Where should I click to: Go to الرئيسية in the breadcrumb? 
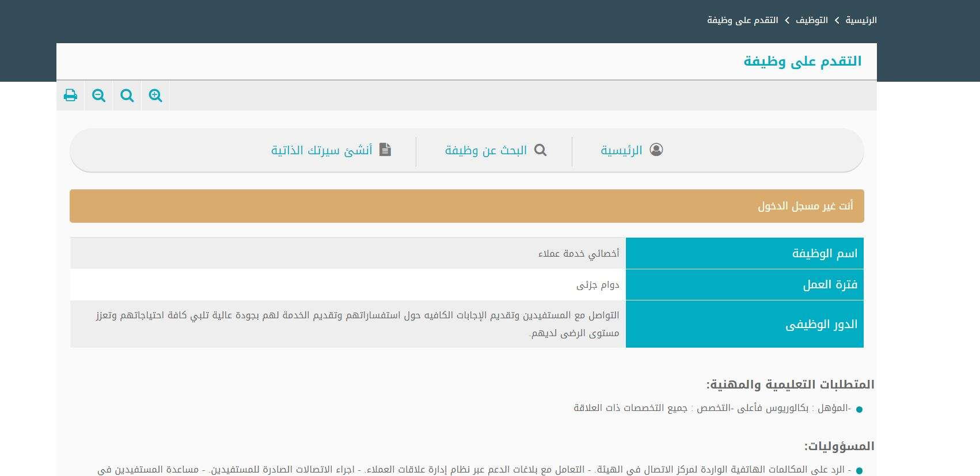861,20
